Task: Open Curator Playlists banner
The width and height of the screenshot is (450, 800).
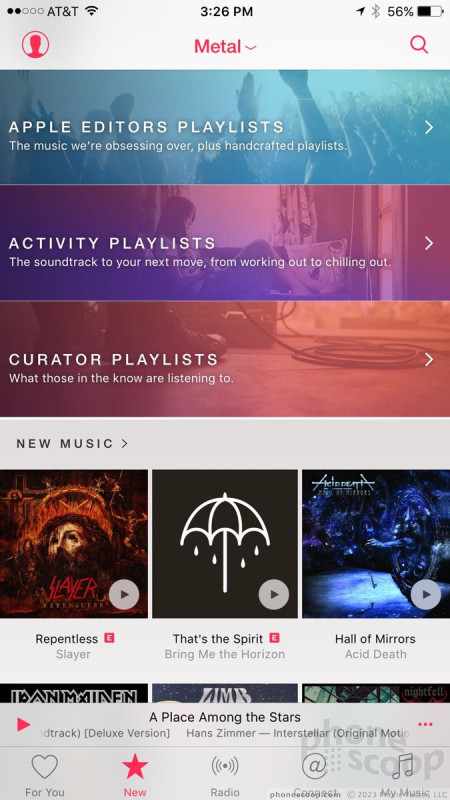Action: [225, 359]
